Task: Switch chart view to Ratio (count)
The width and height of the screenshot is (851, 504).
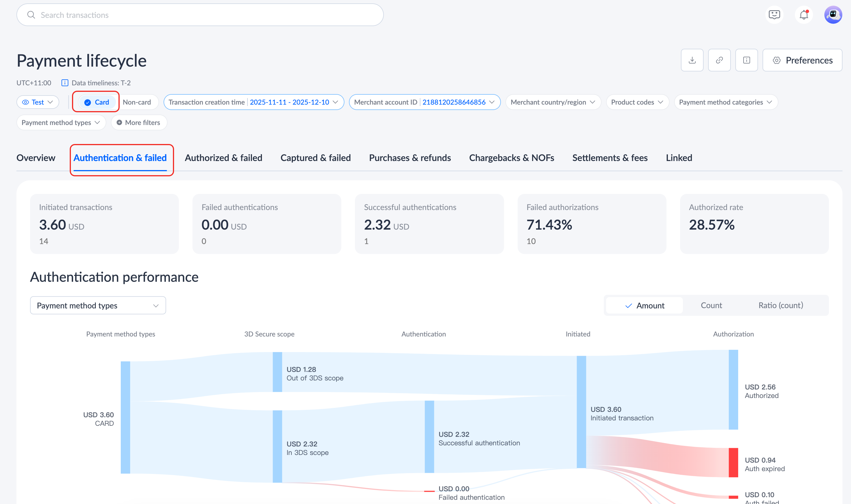Action: 780,305
